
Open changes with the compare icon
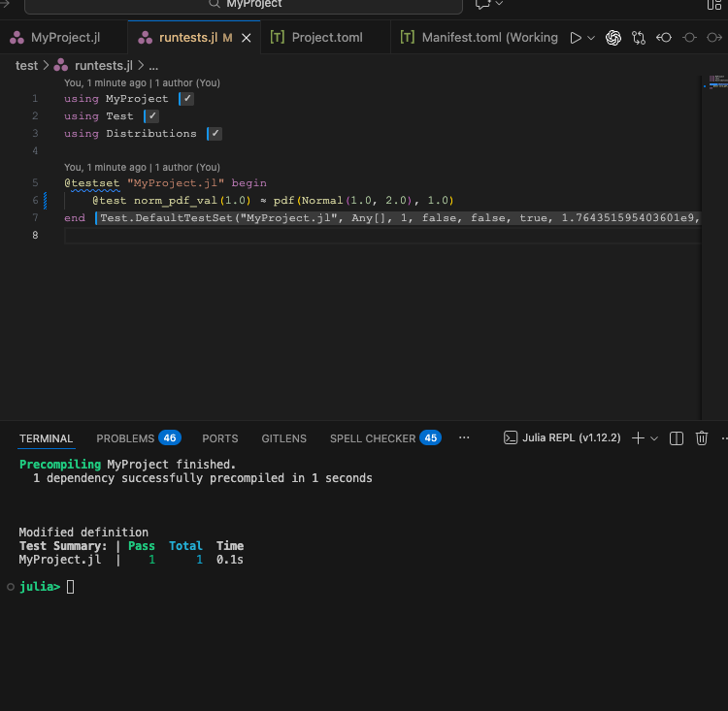[x=639, y=38]
